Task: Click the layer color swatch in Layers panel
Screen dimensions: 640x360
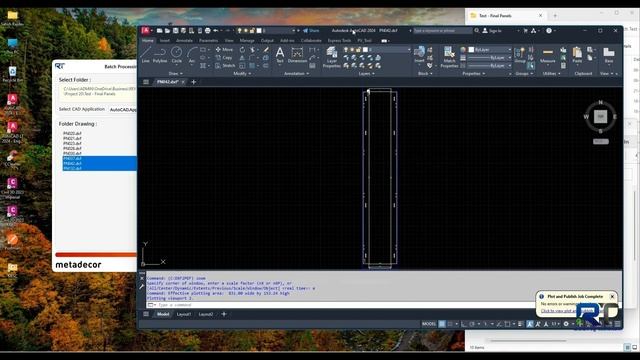Action: [x=365, y=49]
